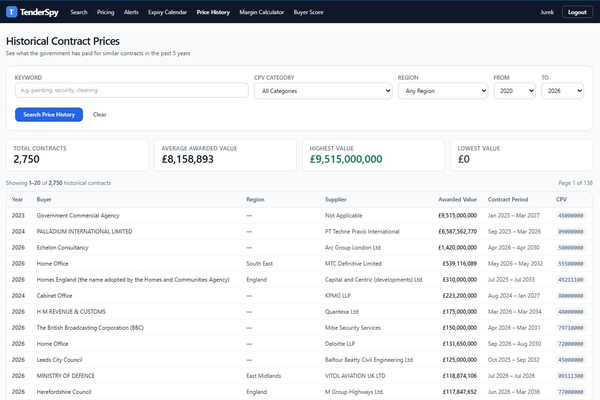Click the highest value £9,515,000,000 stat
The image size is (600, 400).
[346, 159]
